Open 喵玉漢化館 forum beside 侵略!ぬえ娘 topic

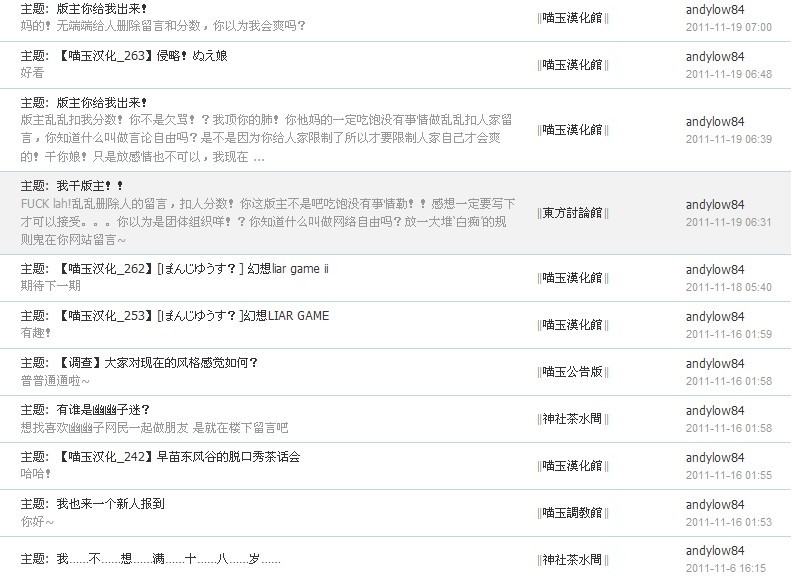pos(573,65)
